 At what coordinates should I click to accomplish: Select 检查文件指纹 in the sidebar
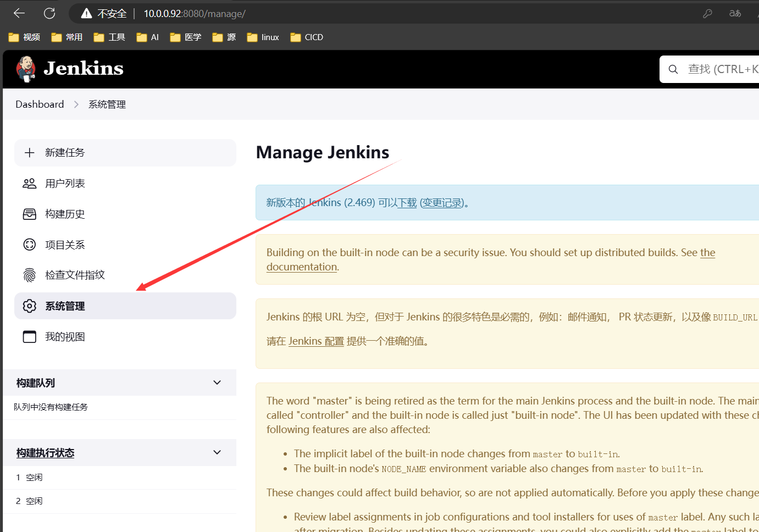click(x=125, y=275)
